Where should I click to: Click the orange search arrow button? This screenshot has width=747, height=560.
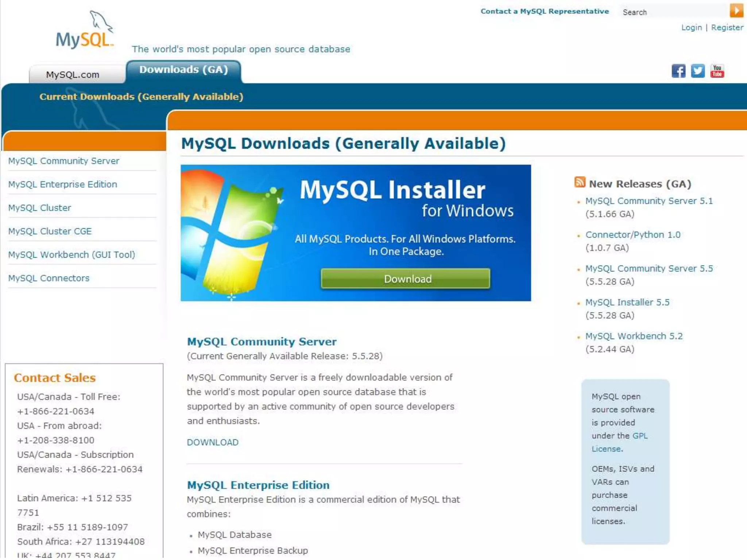736,11
